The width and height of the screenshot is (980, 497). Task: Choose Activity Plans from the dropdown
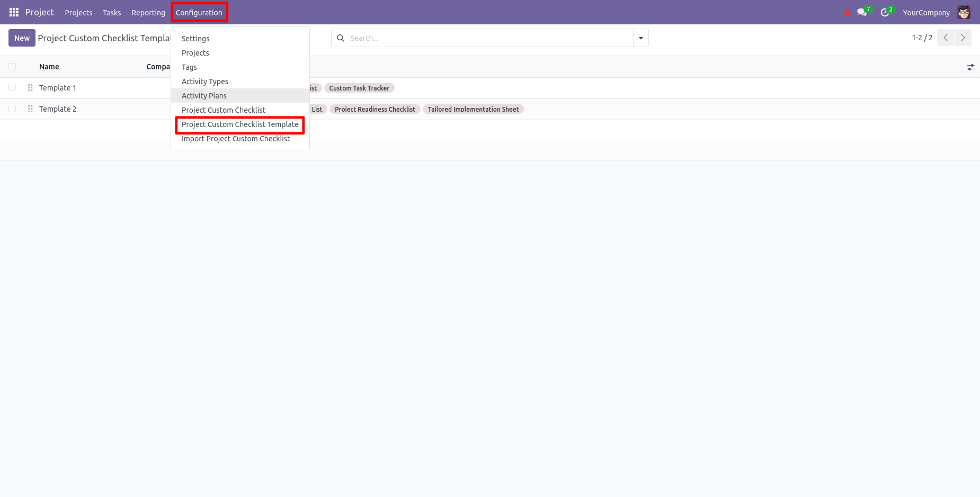tap(240, 96)
